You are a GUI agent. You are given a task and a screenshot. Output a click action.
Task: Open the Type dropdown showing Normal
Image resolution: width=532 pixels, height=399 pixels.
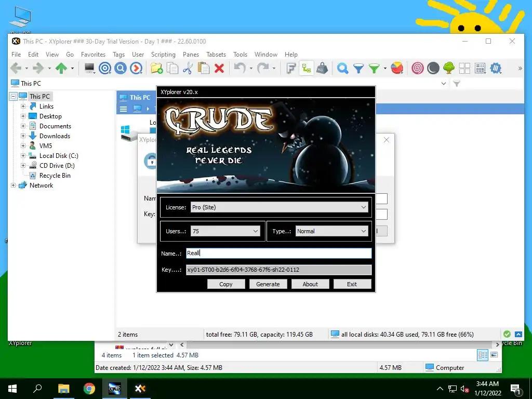coord(332,231)
